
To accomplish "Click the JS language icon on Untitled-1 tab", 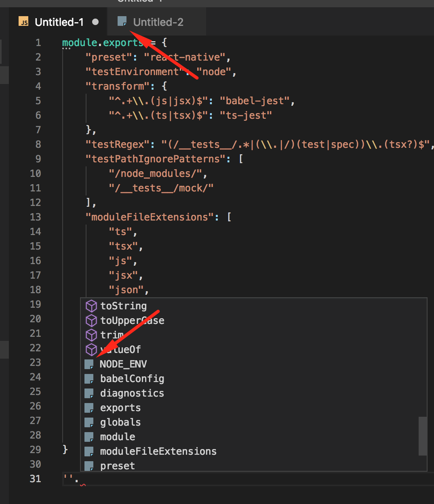I will coord(24,22).
